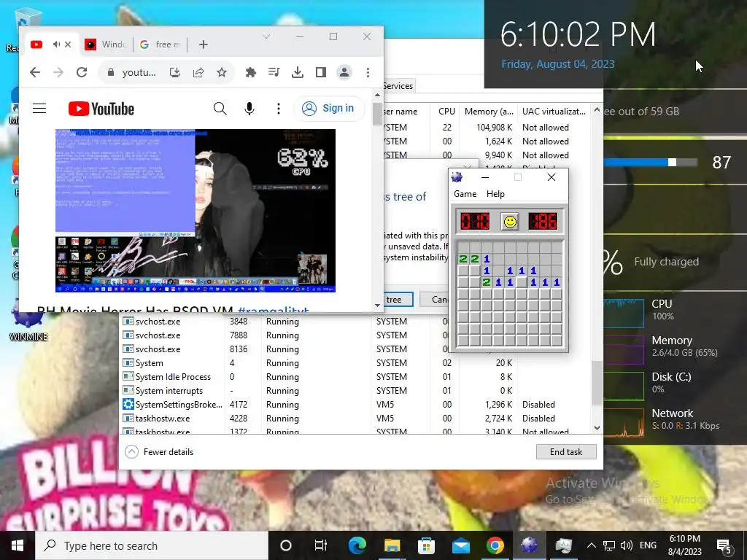Screen dimensions: 747x560
Task: Collapse Task Manager with Fewer details
Action: pyautogui.click(x=159, y=452)
